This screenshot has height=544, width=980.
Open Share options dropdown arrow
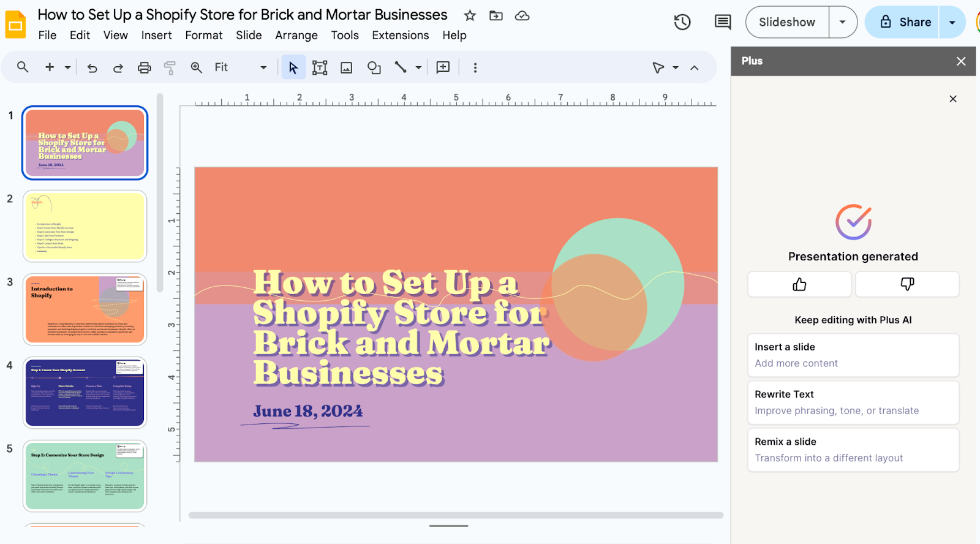(x=952, y=22)
